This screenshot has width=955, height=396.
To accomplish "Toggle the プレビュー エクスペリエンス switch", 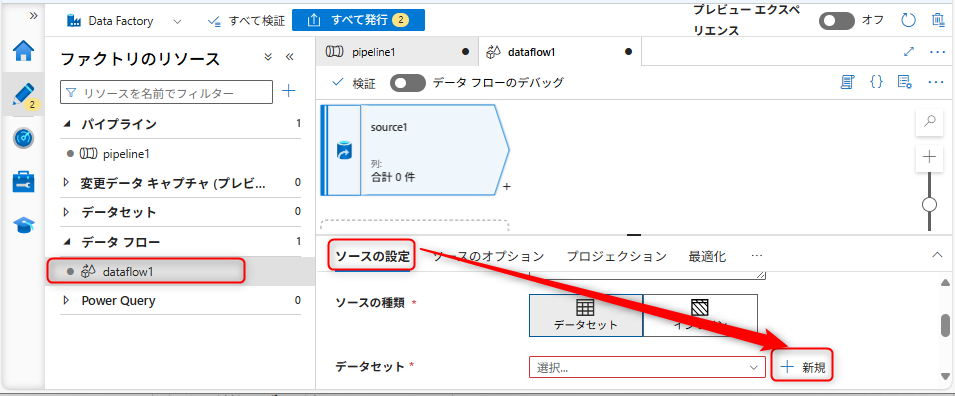I will (836, 20).
